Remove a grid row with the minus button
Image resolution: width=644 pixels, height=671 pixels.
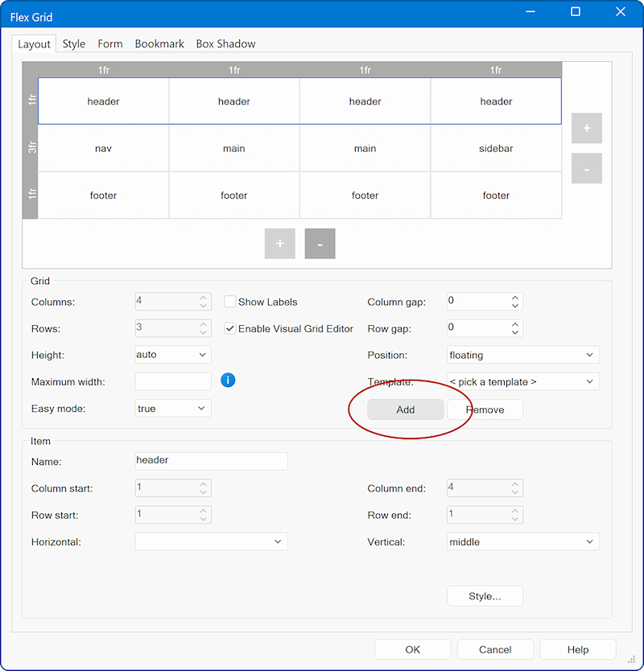point(320,244)
